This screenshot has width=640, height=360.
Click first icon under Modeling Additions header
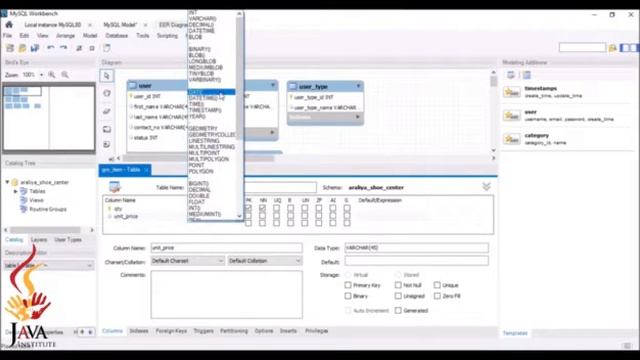point(511,75)
